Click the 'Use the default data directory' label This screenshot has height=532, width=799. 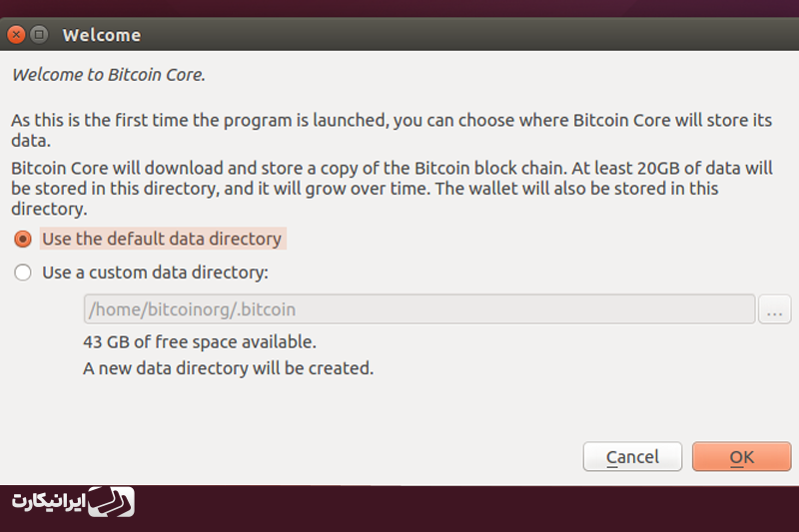coord(162,239)
